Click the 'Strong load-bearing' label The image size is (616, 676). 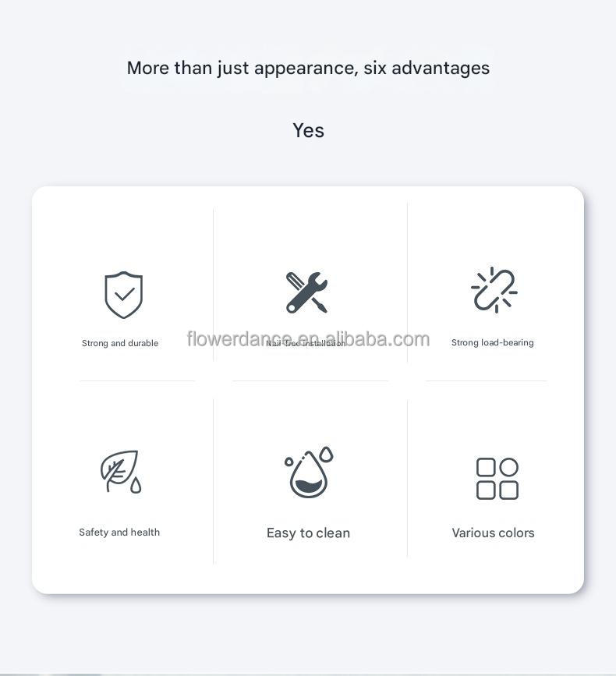[493, 342]
